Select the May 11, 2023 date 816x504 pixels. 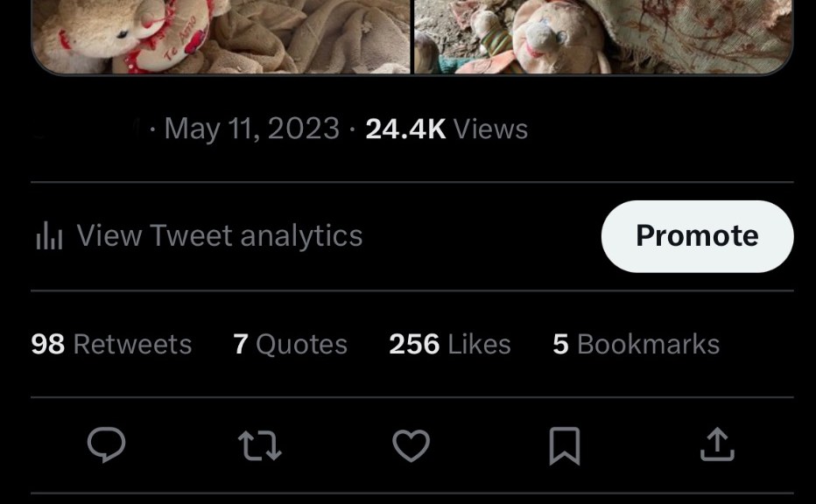(x=252, y=129)
